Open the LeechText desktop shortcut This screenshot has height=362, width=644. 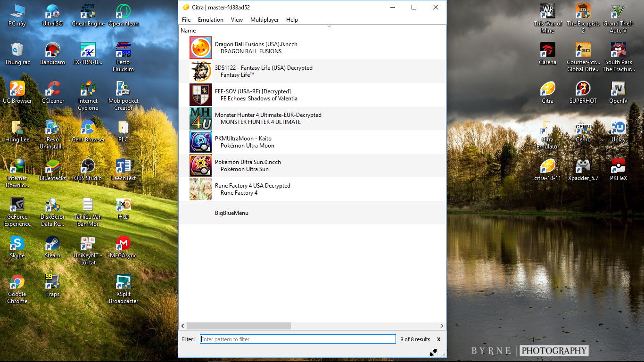124,170
